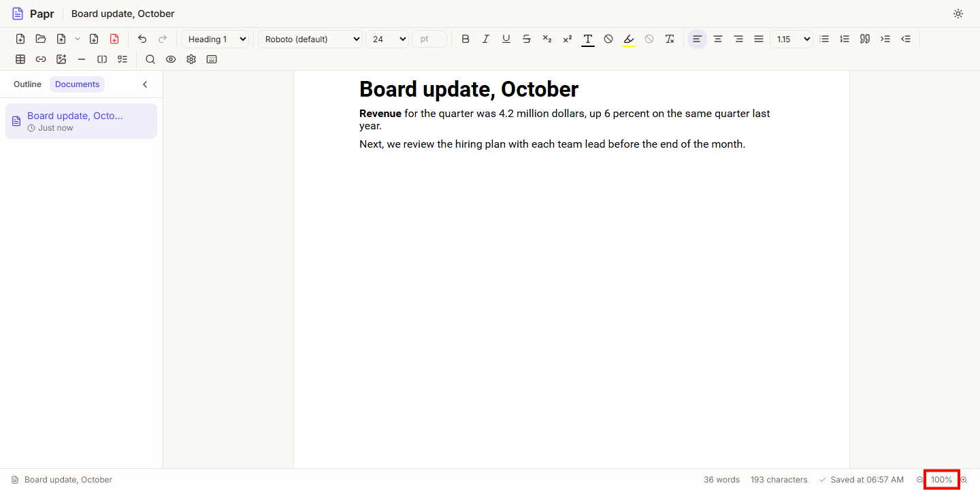Toggle superscript formatting
Image resolution: width=980 pixels, height=490 pixels.
pyautogui.click(x=568, y=39)
